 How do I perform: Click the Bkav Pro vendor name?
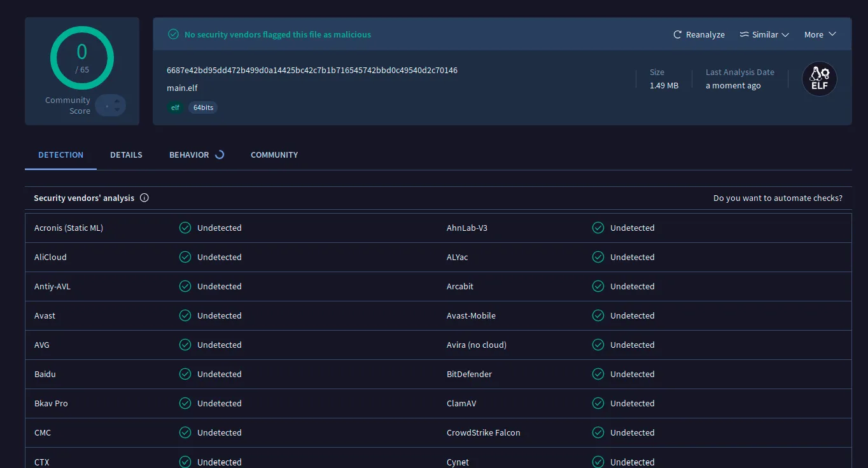pyautogui.click(x=51, y=403)
